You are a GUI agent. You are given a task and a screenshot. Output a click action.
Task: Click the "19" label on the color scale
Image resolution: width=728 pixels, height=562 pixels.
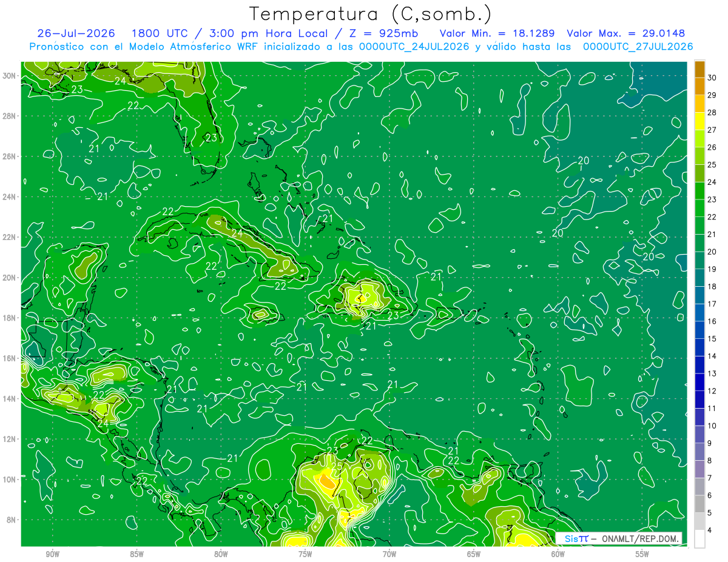click(712, 269)
